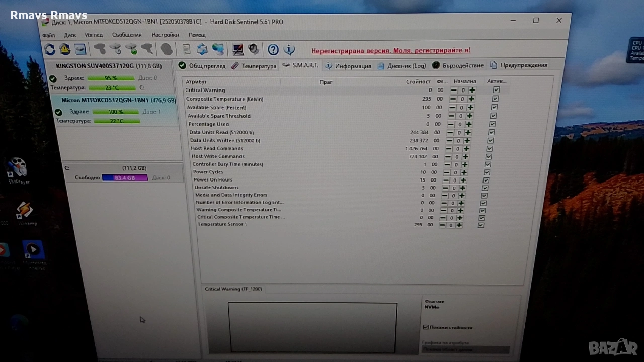Select the KINGSTON SUV400S37120G disk entry
Screen dimensions: 644x362
tap(109, 66)
